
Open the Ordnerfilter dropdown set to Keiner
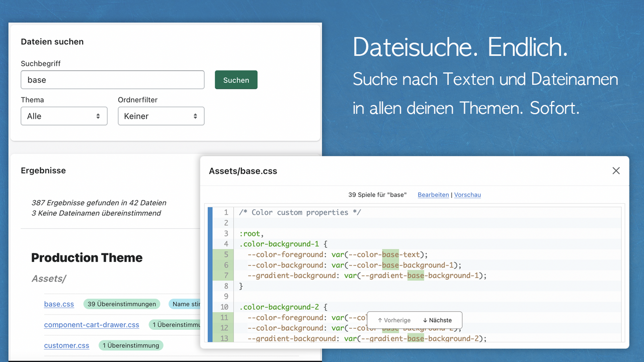pyautogui.click(x=161, y=116)
